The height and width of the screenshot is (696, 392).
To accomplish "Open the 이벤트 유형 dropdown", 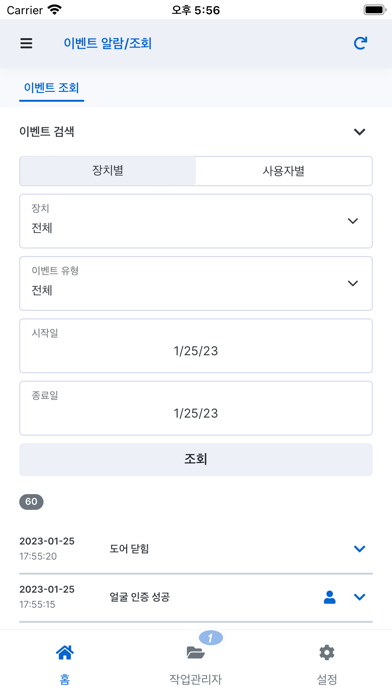I will [196, 283].
